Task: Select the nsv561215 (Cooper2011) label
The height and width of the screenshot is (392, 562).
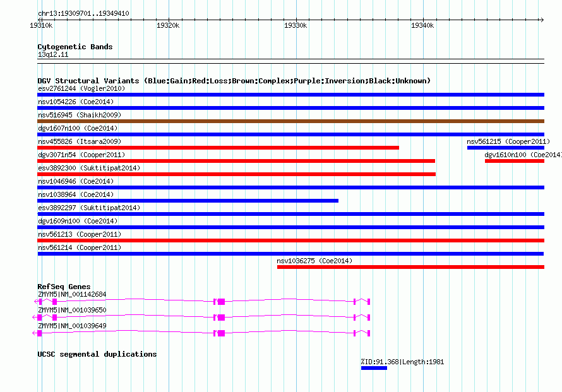Action: pos(508,141)
